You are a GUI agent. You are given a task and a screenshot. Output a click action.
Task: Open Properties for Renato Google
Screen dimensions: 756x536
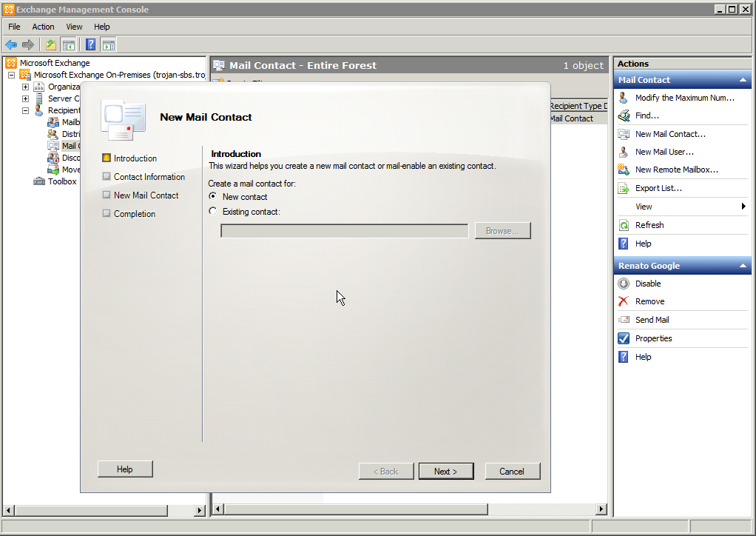(652, 338)
